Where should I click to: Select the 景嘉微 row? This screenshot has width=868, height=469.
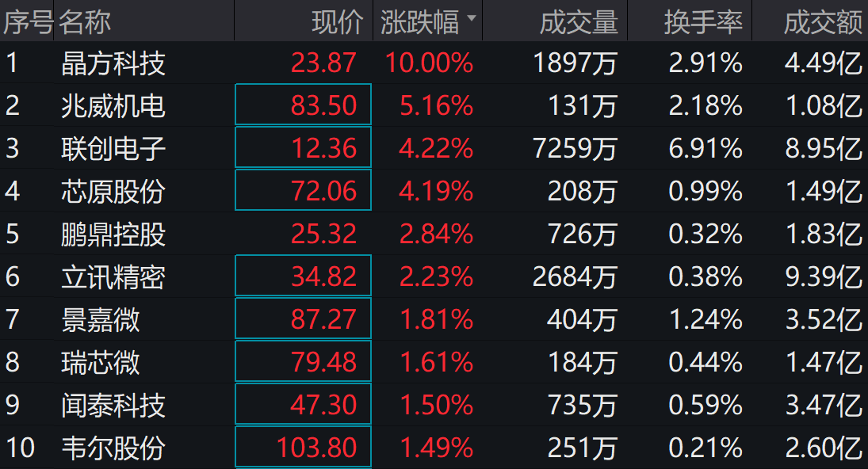click(x=101, y=319)
